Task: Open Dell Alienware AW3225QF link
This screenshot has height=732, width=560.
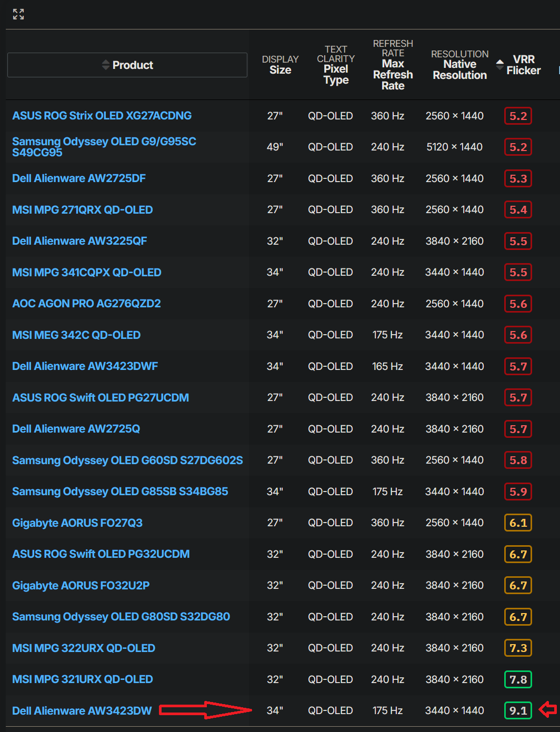Action: click(x=79, y=241)
